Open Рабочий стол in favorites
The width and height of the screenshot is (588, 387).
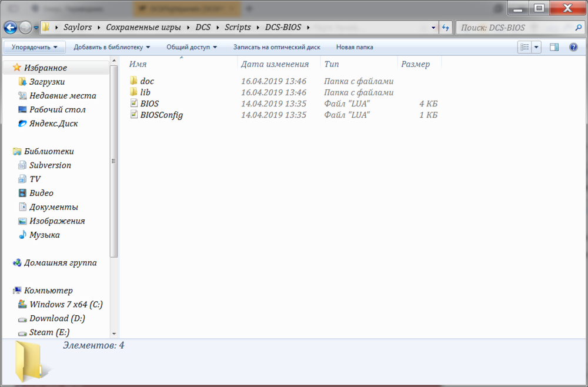coord(58,109)
